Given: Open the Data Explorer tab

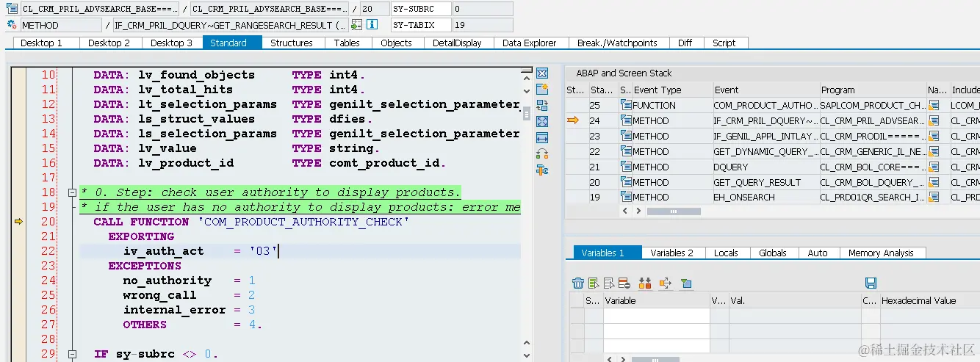Looking at the screenshot, I should point(529,43).
